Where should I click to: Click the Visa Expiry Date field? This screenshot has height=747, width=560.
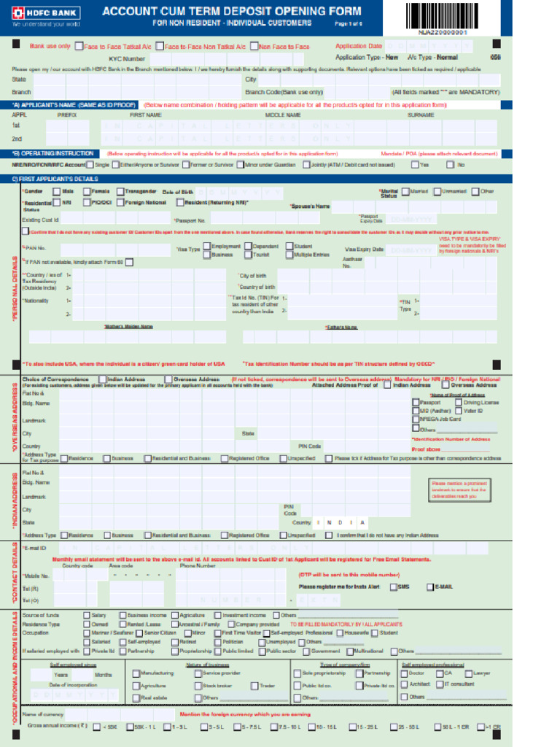(x=411, y=251)
